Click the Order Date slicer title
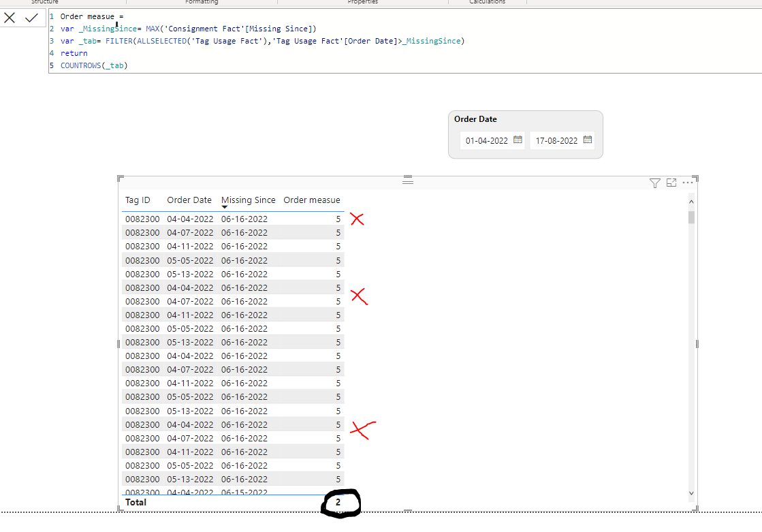Viewport: 762px width, 532px height. (475, 119)
